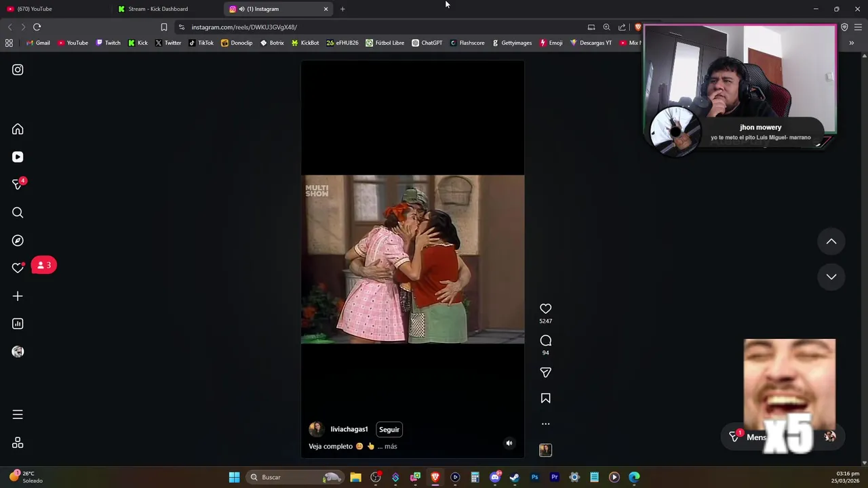868x488 pixels.
Task: Open liviachagas1 profile username link
Action: pos(349,430)
